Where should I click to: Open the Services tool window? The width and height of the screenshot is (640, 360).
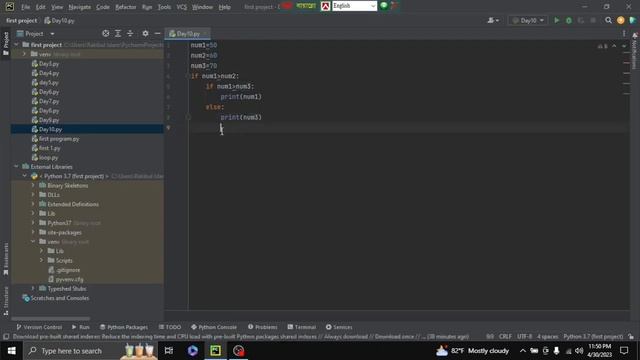[339, 327]
